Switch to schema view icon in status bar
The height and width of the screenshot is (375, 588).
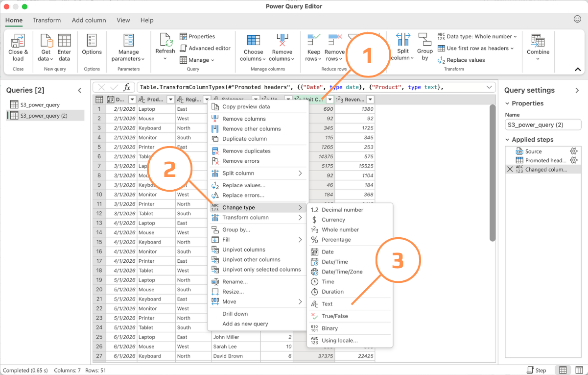(579, 370)
